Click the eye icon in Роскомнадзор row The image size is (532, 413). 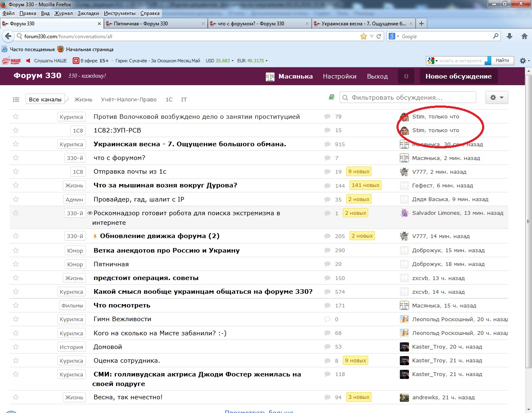tap(89, 213)
